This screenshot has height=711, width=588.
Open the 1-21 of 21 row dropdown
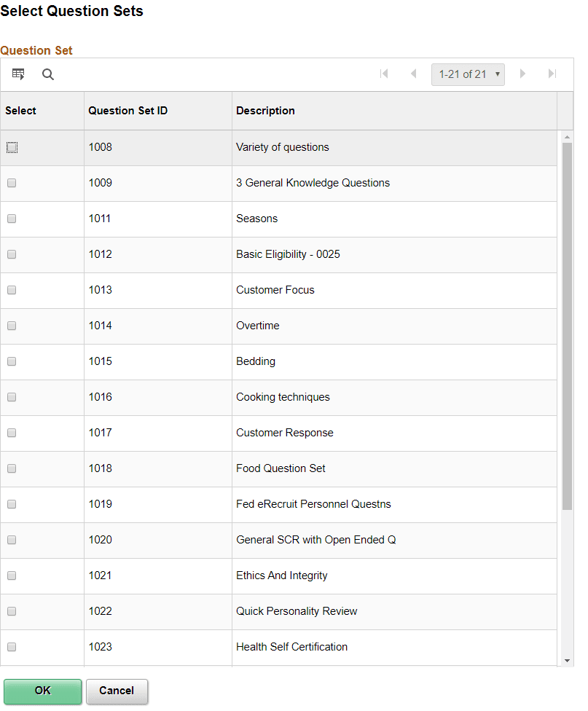[468, 74]
